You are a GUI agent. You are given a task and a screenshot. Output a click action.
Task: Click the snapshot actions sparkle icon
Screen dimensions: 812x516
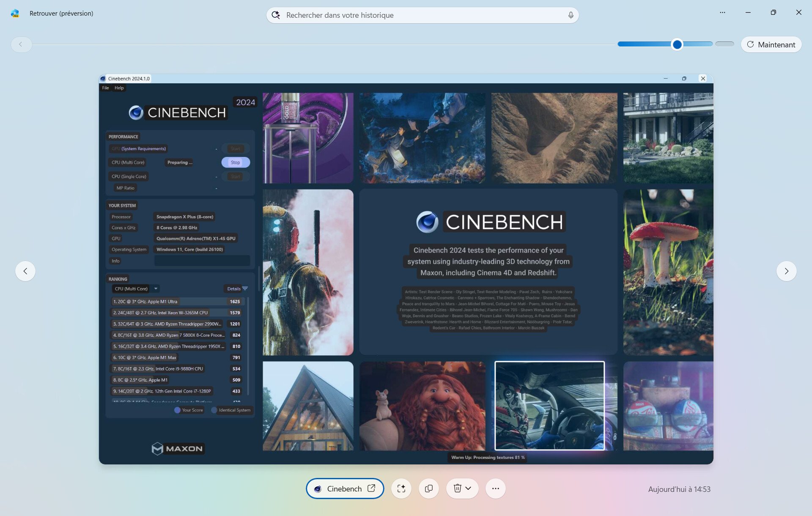[401, 489]
